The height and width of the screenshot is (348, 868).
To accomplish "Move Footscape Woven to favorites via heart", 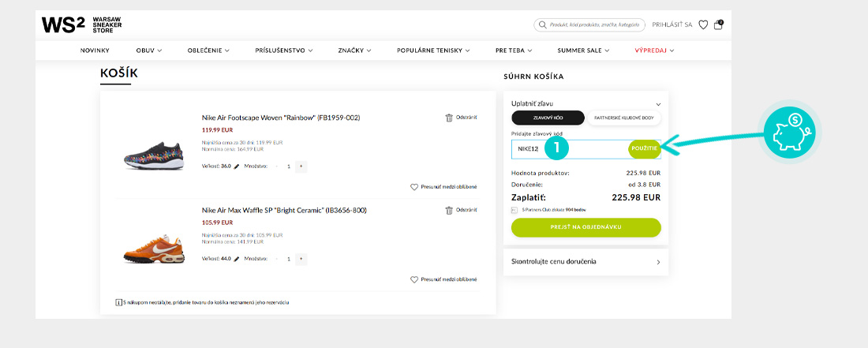I will click(413, 187).
